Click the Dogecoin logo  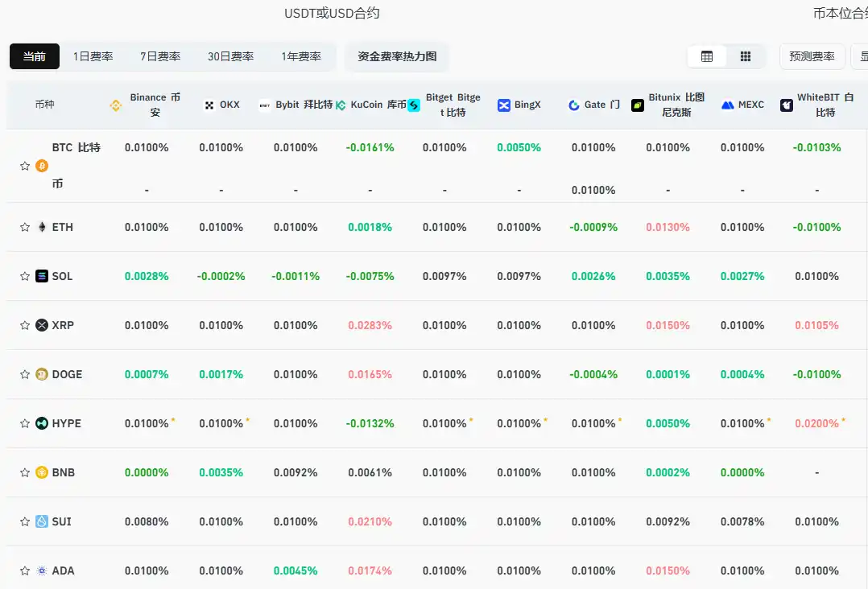(42, 374)
